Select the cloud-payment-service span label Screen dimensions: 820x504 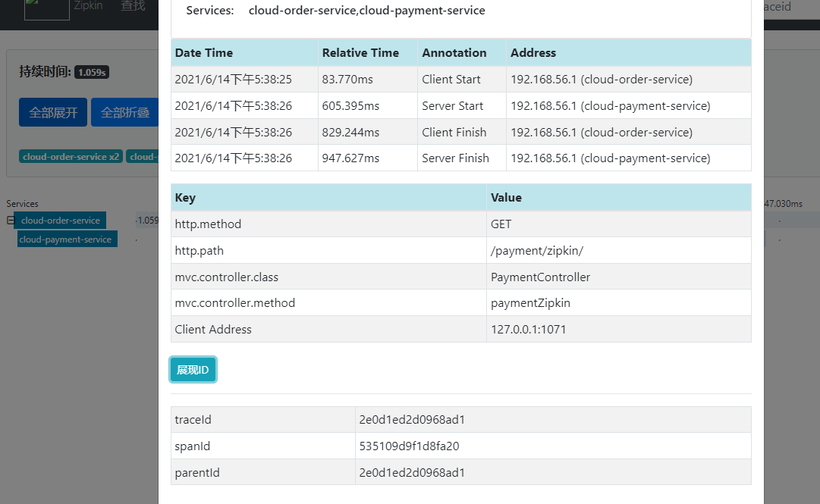(x=67, y=239)
